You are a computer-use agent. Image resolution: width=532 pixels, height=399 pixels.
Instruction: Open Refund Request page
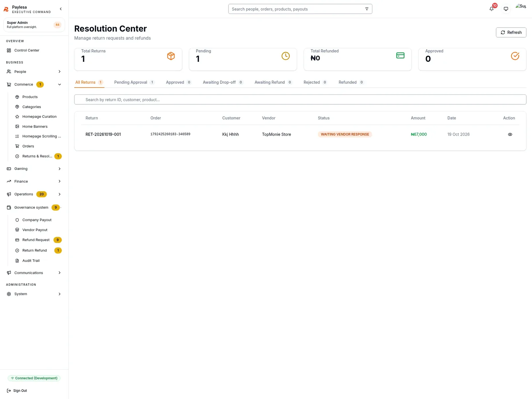coord(38,240)
